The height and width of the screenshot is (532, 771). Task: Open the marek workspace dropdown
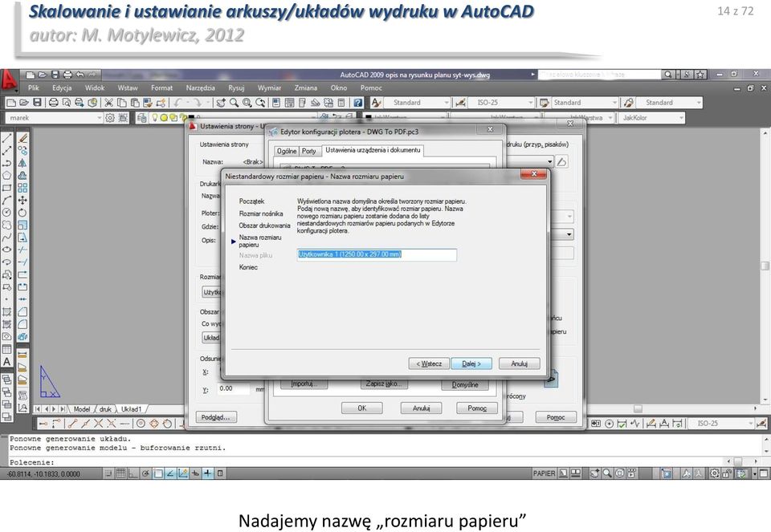pyautogui.click(x=99, y=118)
